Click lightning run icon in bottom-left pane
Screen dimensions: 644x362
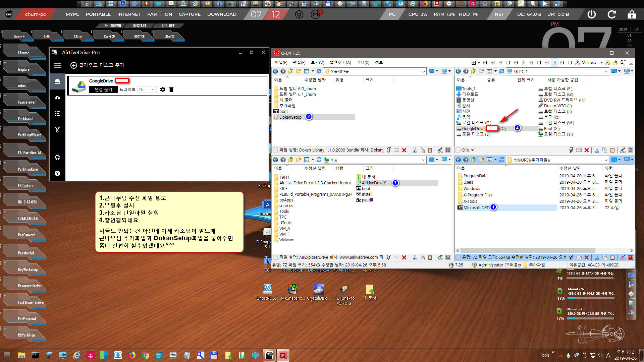point(389,257)
